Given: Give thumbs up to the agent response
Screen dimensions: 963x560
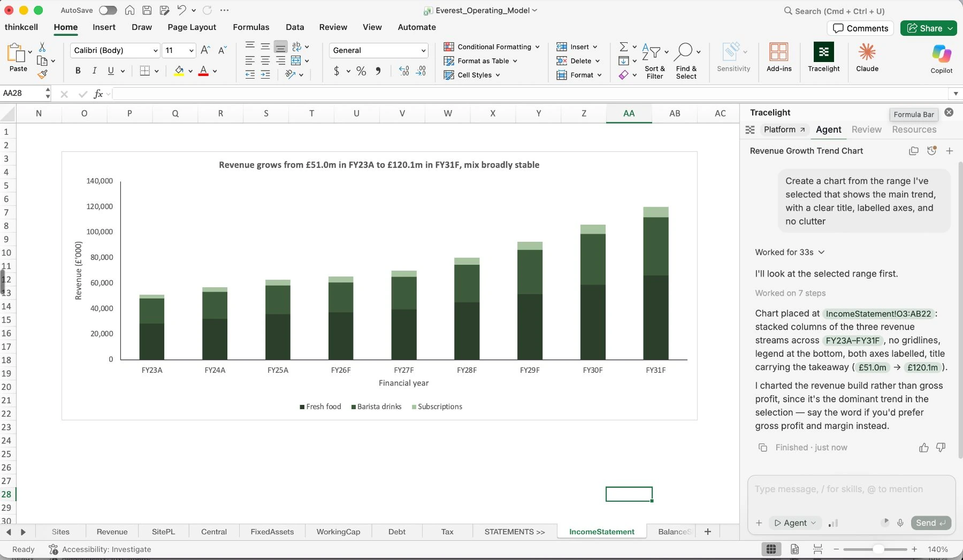Looking at the screenshot, I should click(x=923, y=448).
